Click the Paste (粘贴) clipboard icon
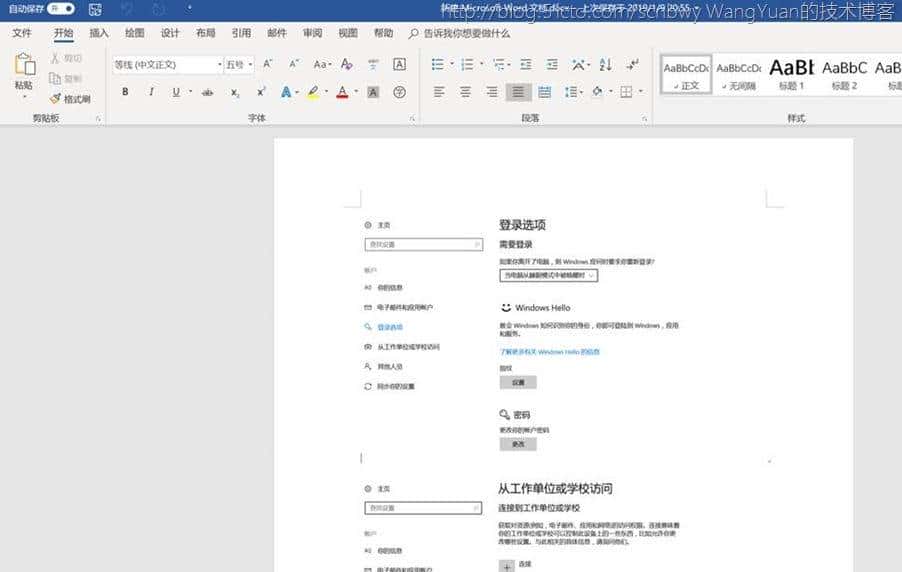Viewport: 902px width, 572px height. (x=24, y=64)
